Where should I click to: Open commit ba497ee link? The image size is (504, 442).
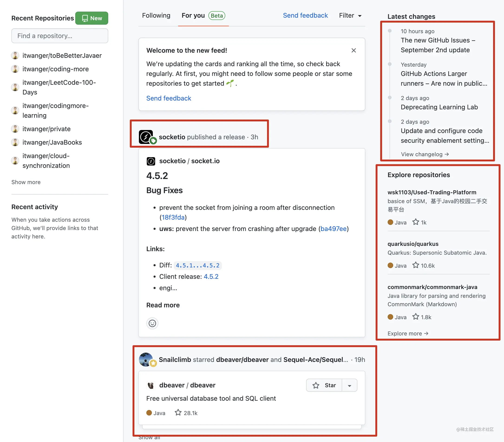(x=333, y=228)
